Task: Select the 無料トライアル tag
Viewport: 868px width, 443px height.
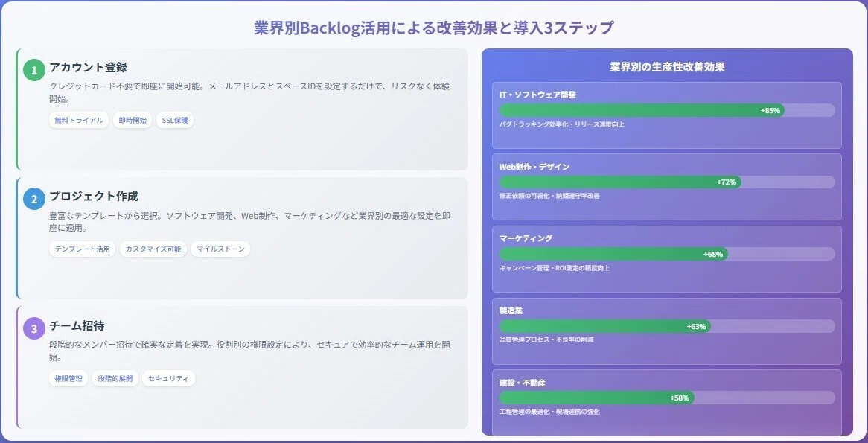Action: (x=79, y=120)
